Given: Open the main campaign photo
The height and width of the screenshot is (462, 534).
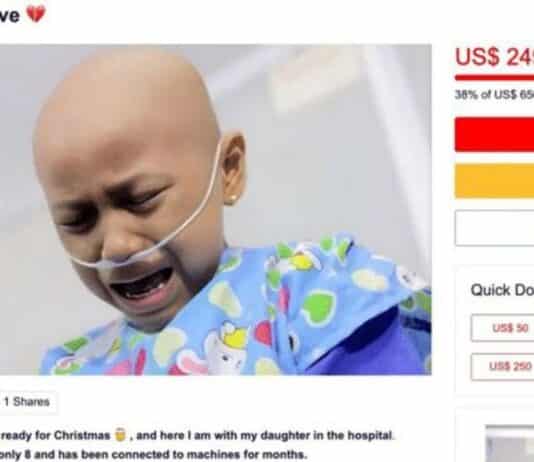Looking at the screenshot, I should 216,210.
